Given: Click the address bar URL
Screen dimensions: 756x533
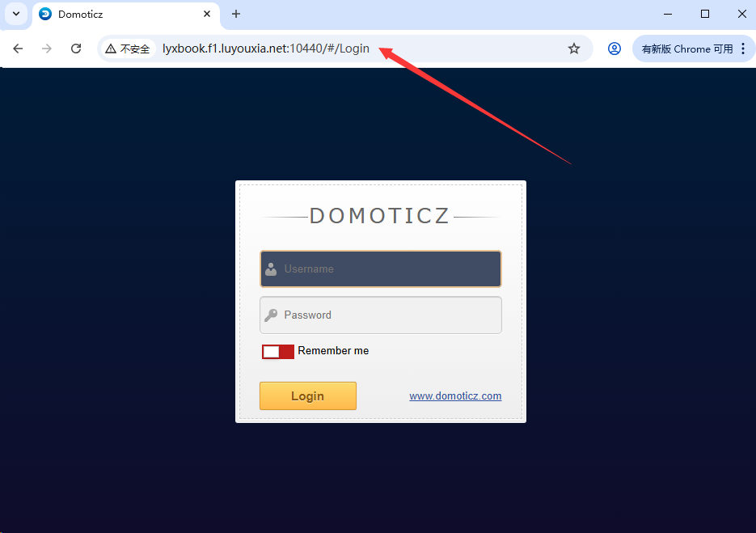Looking at the screenshot, I should tap(266, 49).
